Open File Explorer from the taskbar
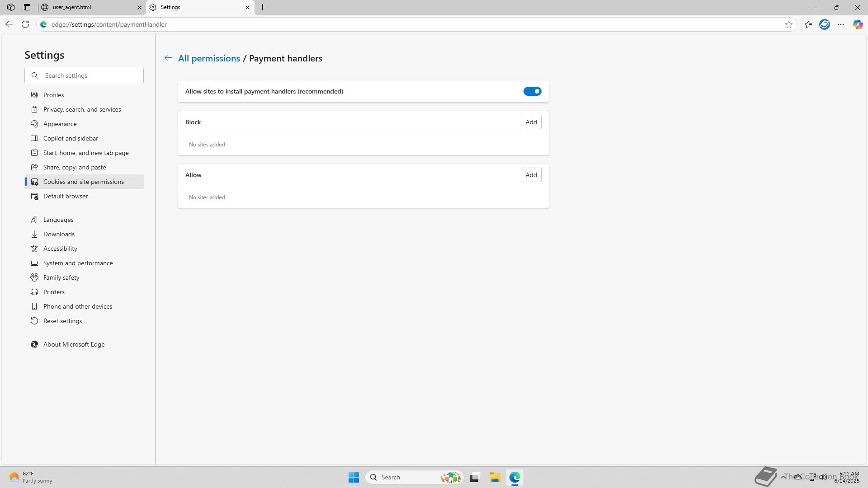Viewport: 868px width, 488px height. [x=494, y=477]
